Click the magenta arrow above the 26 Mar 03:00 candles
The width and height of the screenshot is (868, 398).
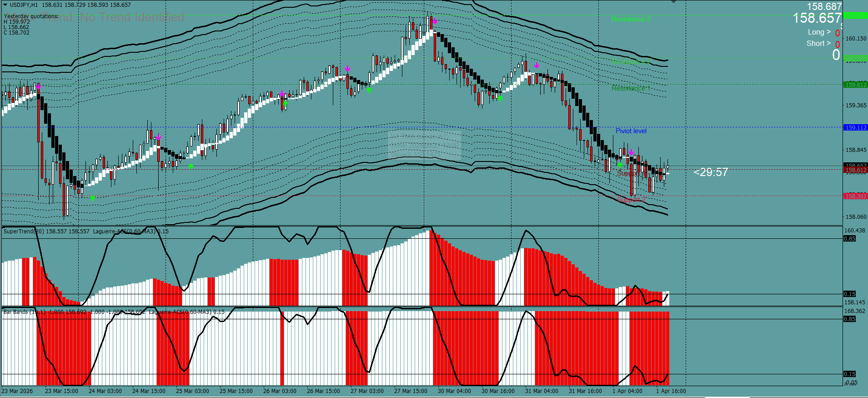(282, 94)
